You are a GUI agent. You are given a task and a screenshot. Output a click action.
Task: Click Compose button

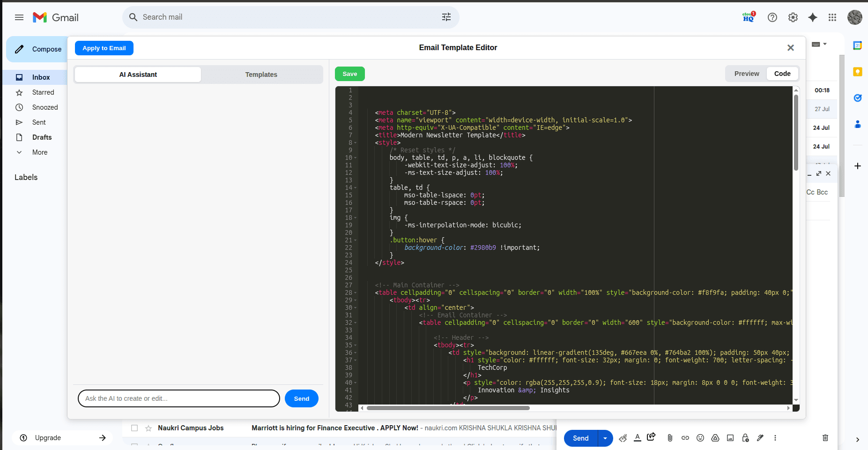[37, 49]
